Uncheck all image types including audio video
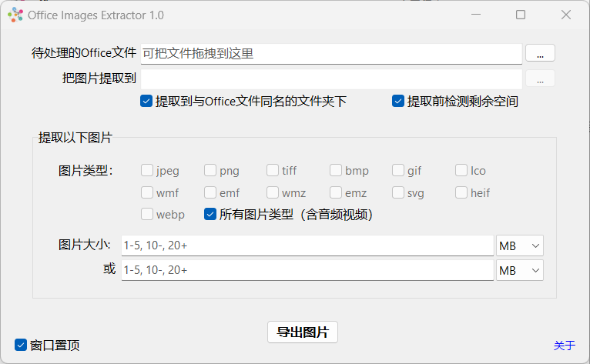The height and width of the screenshot is (364, 590). tap(210, 215)
